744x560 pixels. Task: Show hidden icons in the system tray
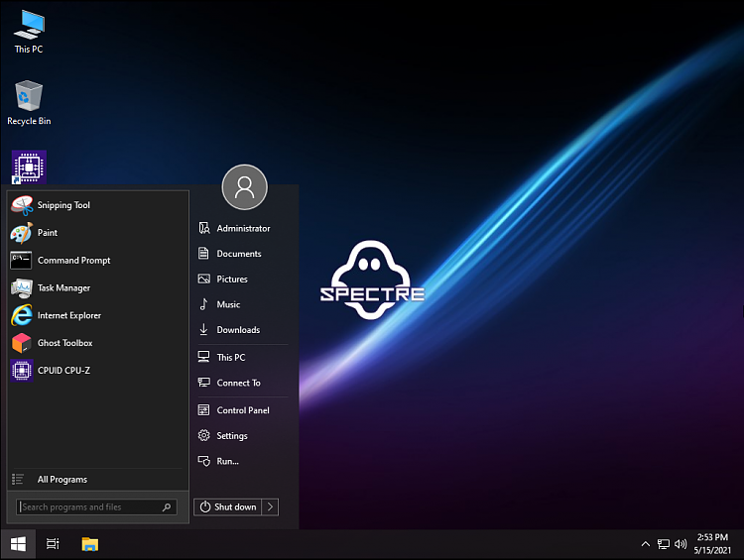(x=646, y=544)
